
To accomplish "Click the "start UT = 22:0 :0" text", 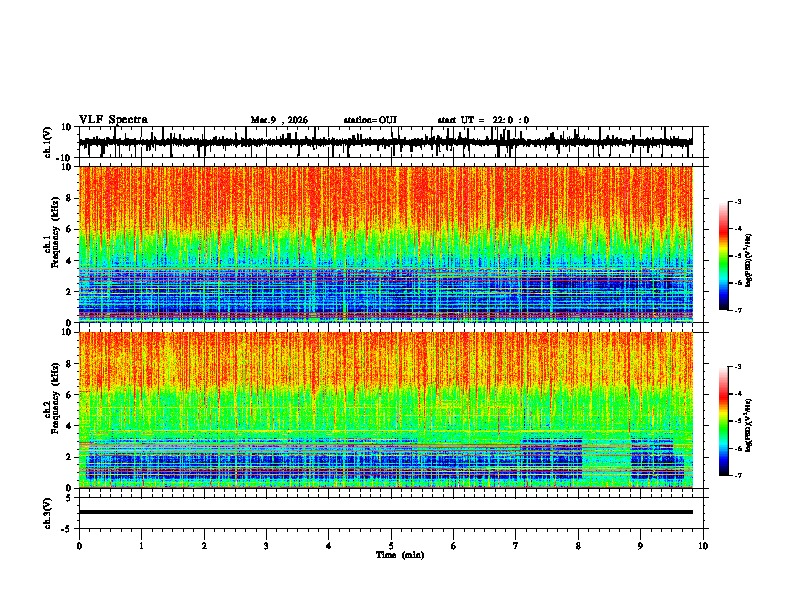I will pyautogui.click(x=483, y=120).
